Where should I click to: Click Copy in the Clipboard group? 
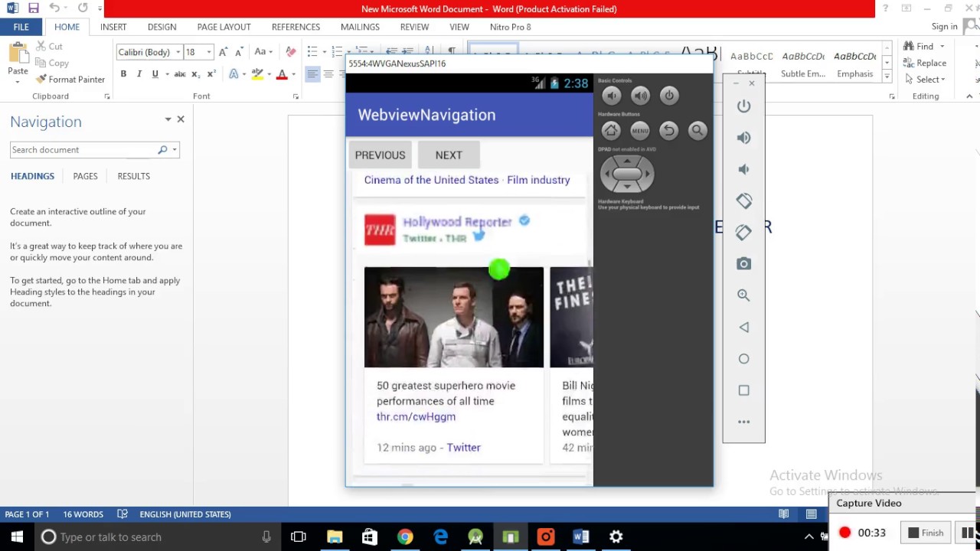pos(52,64)
